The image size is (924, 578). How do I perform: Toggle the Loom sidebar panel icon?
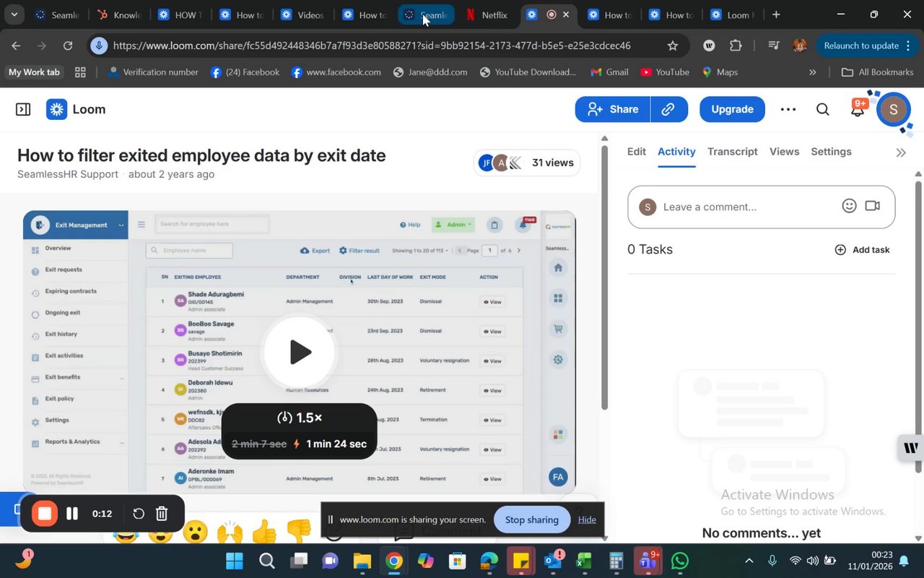coord(23,109)
